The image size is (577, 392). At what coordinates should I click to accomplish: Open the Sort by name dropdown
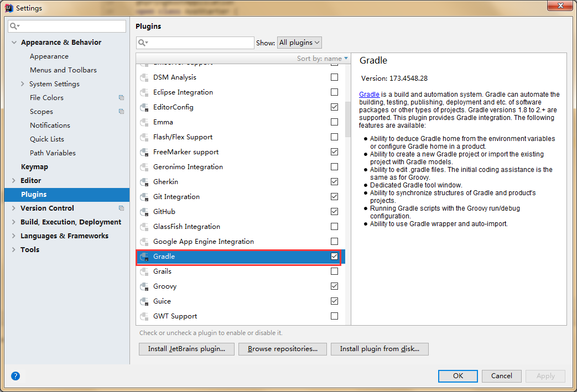pos(323,59)
